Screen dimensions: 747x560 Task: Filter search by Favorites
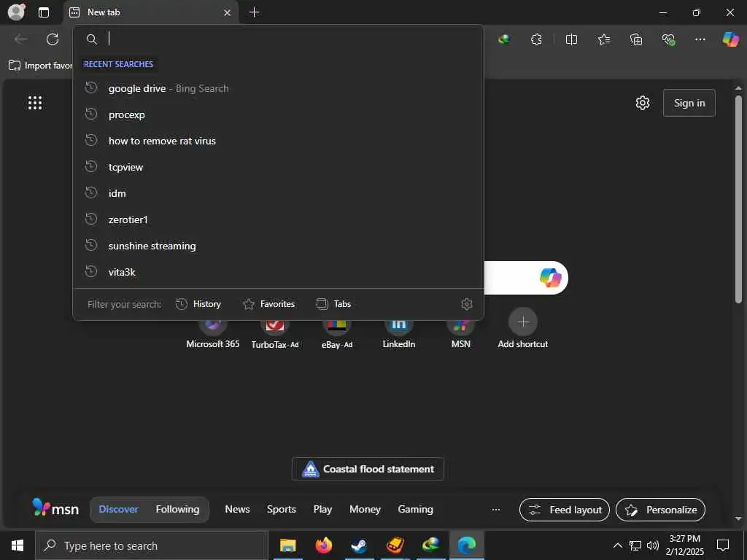268,304
